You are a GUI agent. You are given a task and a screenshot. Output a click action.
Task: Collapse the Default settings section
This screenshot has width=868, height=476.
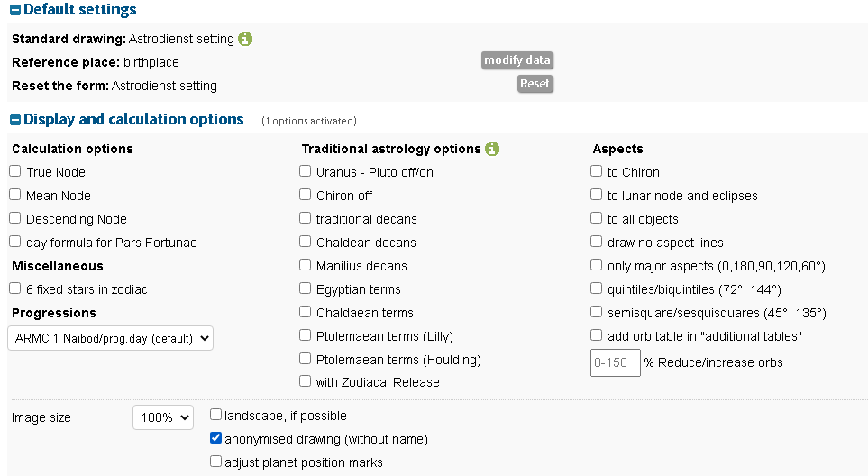15,10
